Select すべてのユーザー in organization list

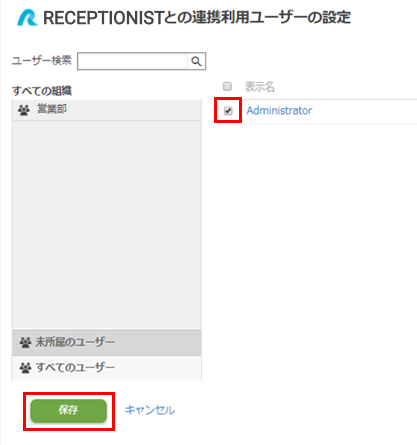pyautogui.click(x=107, y=368)
